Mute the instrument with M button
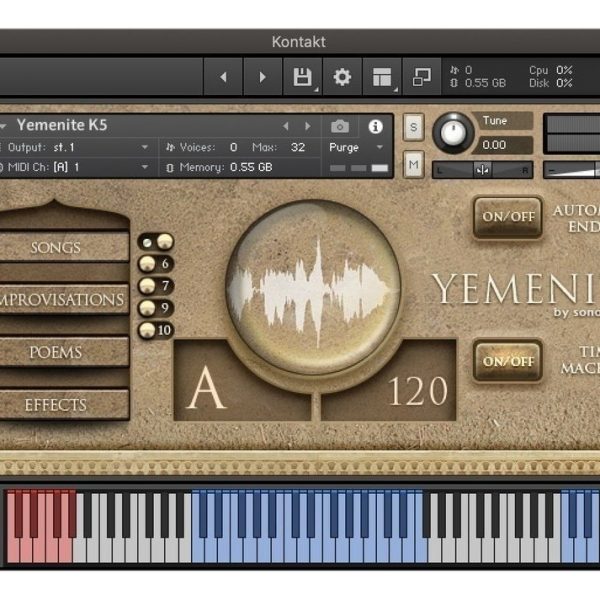Screen dimensions: 600x600 click(x=413, y=165)
